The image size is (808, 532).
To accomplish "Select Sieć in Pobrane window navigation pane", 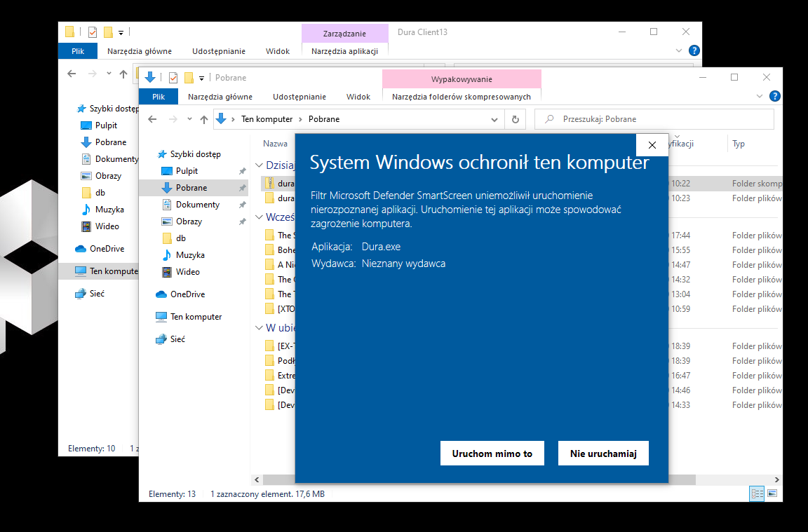I will point(177,339).
